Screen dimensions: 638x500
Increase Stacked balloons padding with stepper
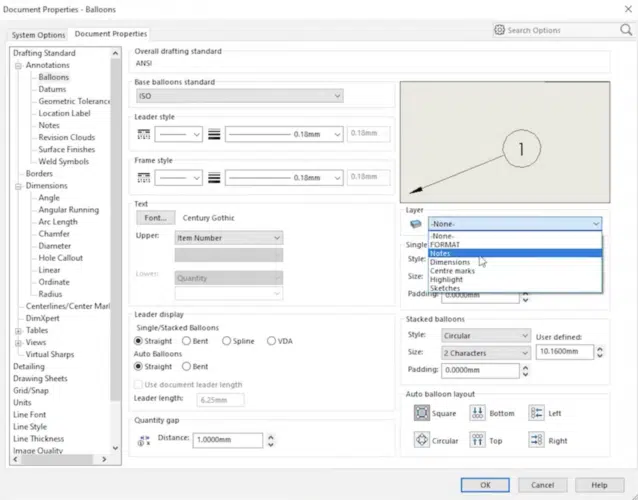(x=525, y=367)
